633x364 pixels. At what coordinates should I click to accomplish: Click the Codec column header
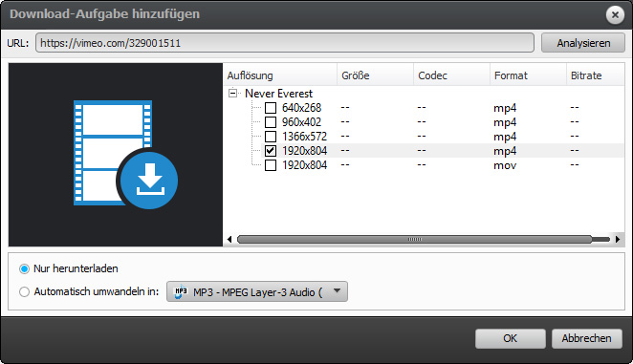(451, 75)
